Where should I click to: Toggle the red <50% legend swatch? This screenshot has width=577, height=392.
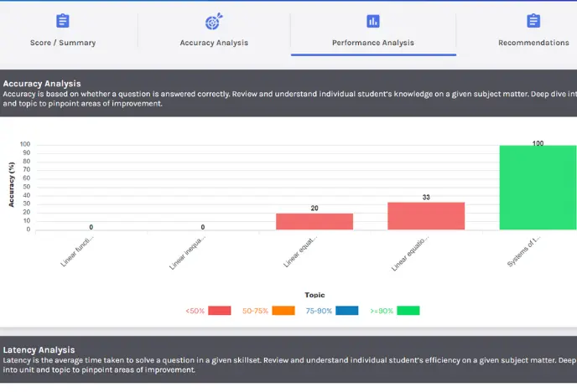point(220,311)
